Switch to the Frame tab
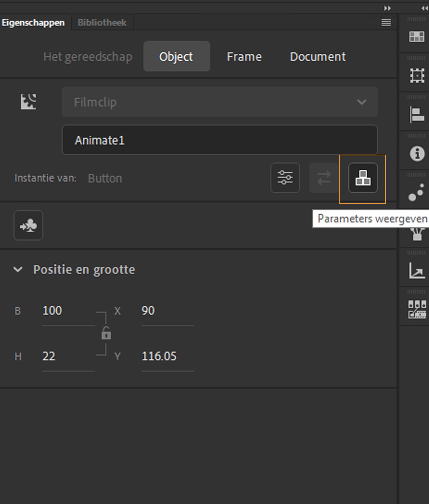The image size is (429, 504). [x=244, y=56]
